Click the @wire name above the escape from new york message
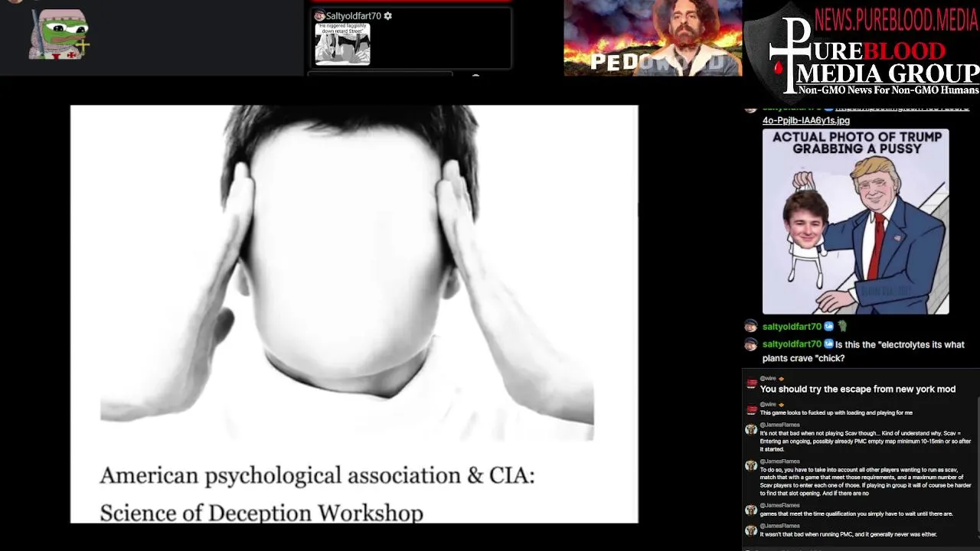This screenshot has height=551, width=980. tap(768, 378)
